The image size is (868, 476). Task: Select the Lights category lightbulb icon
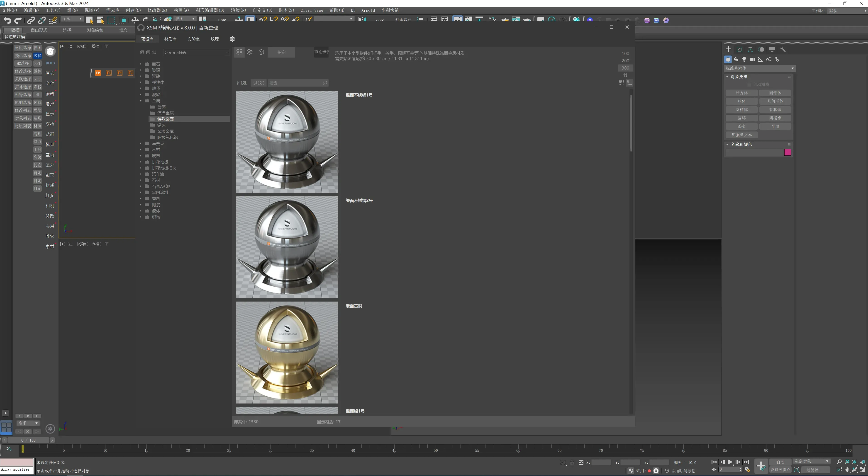click(x=744, y=60)
